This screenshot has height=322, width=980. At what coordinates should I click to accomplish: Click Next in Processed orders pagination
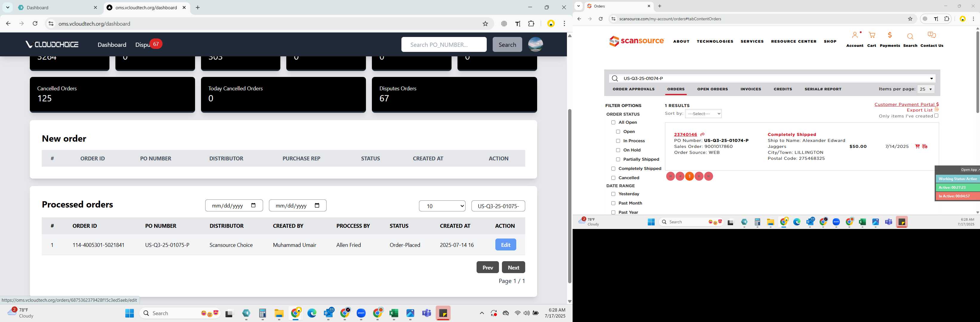point(513,267)
